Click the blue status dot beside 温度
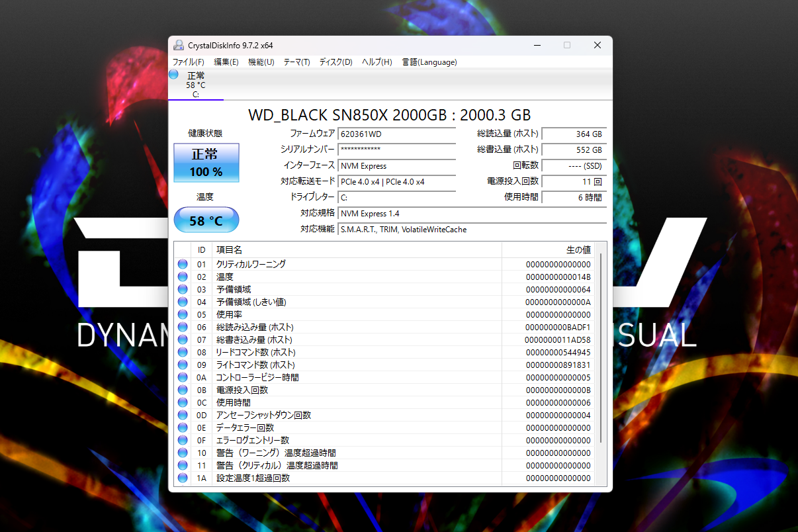Screen dimensions: 798x532 [182, 276]
